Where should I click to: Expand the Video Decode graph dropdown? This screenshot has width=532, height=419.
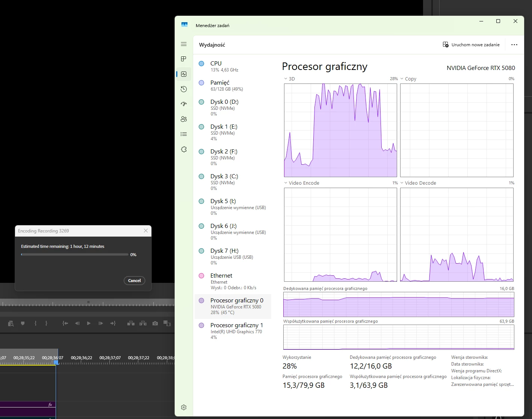[x=402, y=183]
